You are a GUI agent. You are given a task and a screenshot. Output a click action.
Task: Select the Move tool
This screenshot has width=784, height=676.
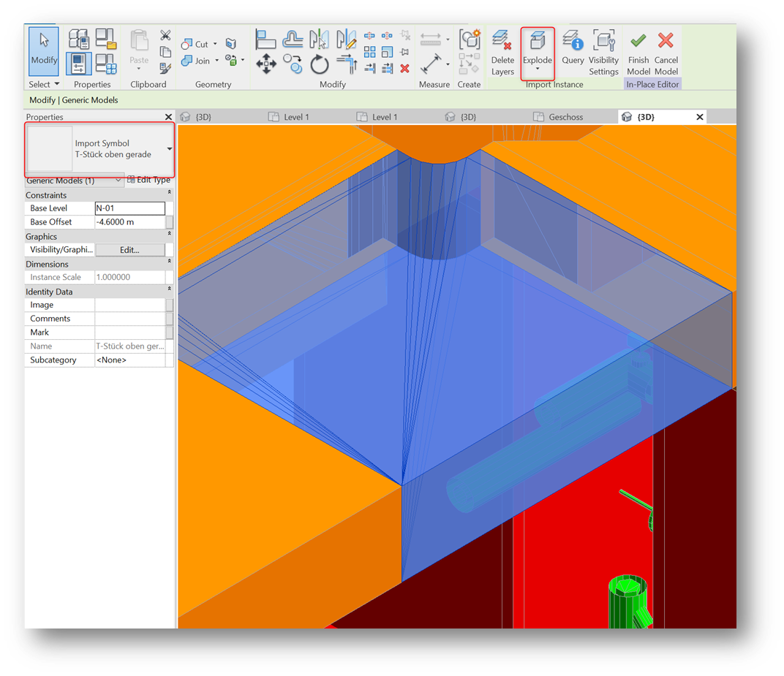pyautogui.click(x=266, y=64)
